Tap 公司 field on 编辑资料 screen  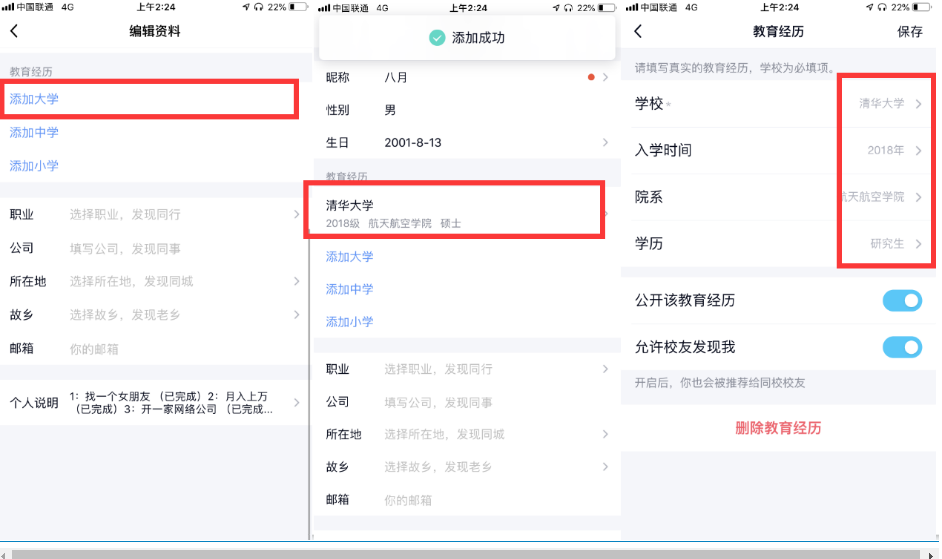pyautogui.click(x=155, y=248)
